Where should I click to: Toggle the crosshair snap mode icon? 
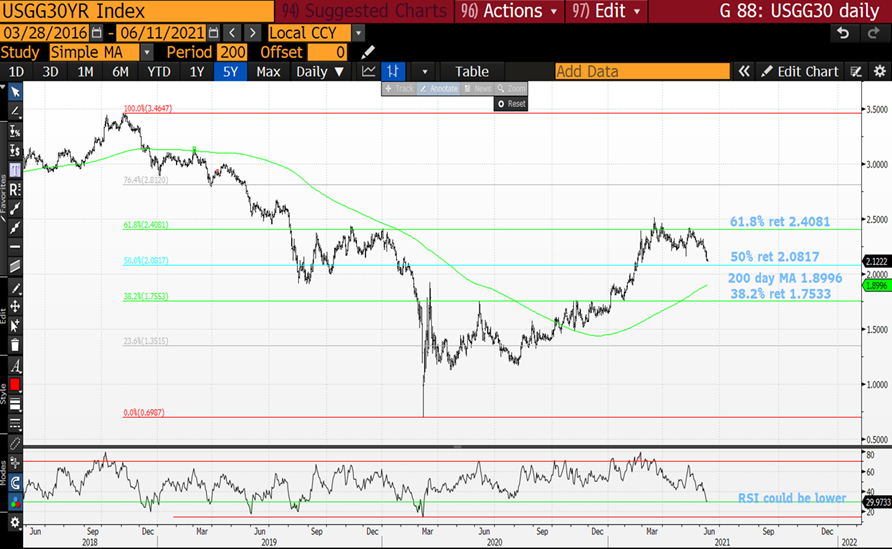[x=15, y=463]
